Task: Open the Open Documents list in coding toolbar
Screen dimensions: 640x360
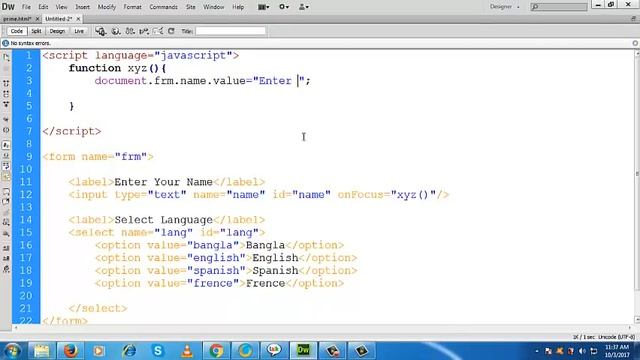Action: pos(6,58)
